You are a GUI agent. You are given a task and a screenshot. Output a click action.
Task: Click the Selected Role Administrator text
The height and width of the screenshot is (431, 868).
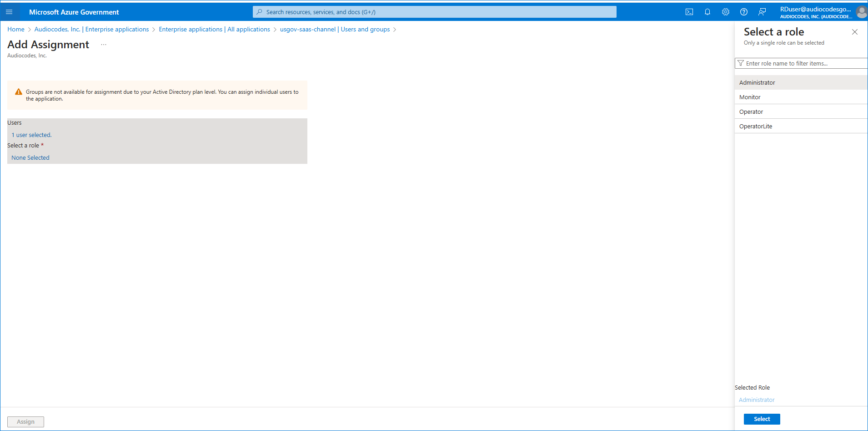[757, 400]
